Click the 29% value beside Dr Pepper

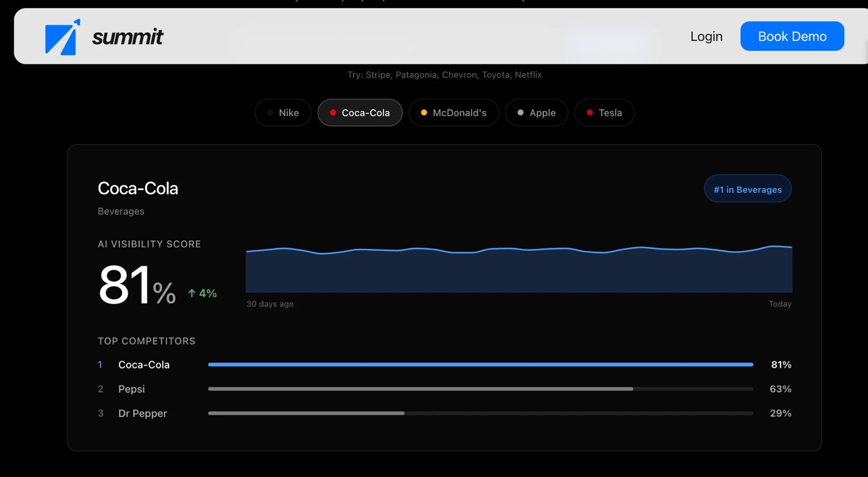(781, 413)
